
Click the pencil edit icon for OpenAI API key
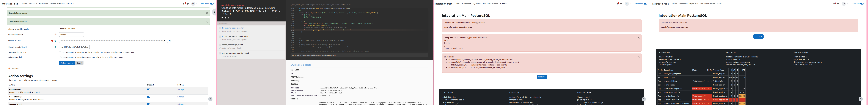(164, 41)
